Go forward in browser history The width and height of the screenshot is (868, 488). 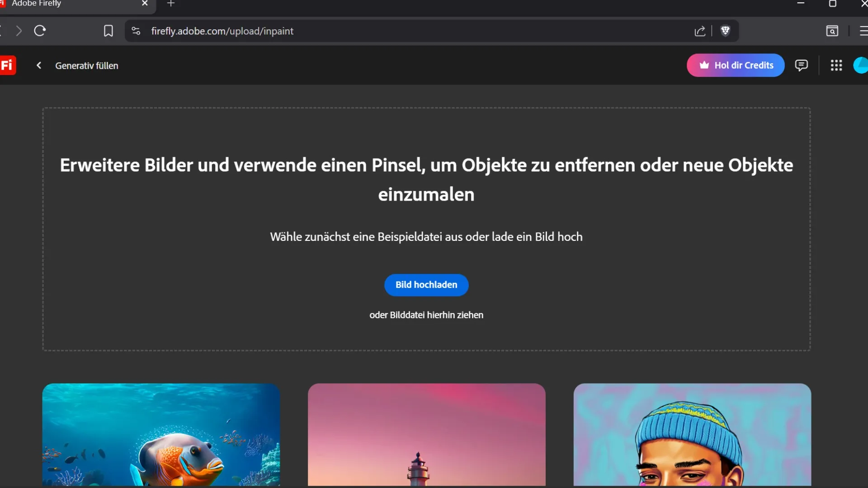[x=19, y=31]
